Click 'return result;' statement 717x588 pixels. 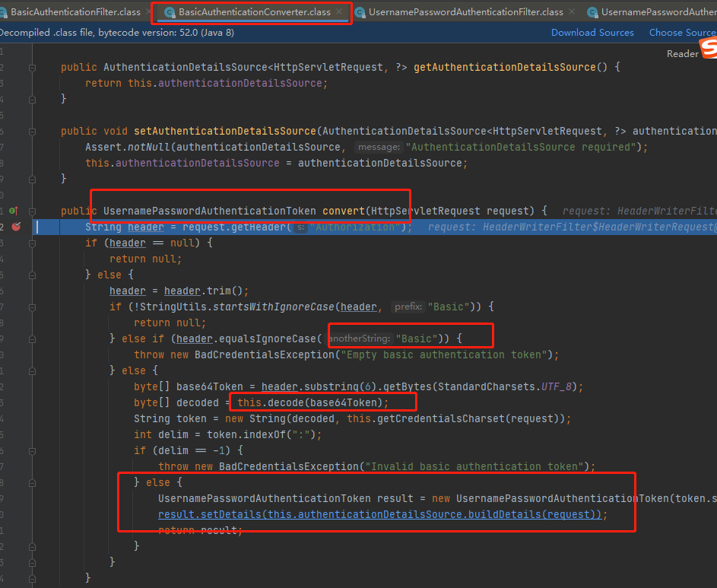(x=200, y=530)
